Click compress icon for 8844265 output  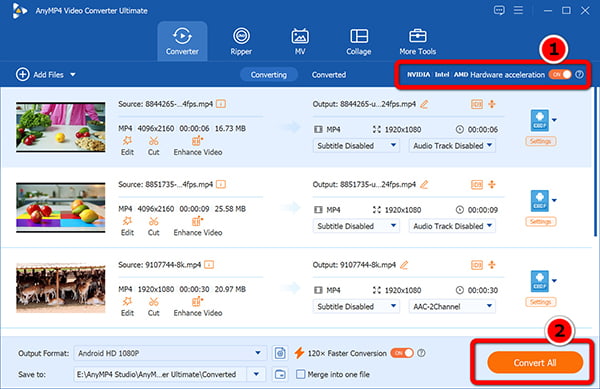(492, 104)
